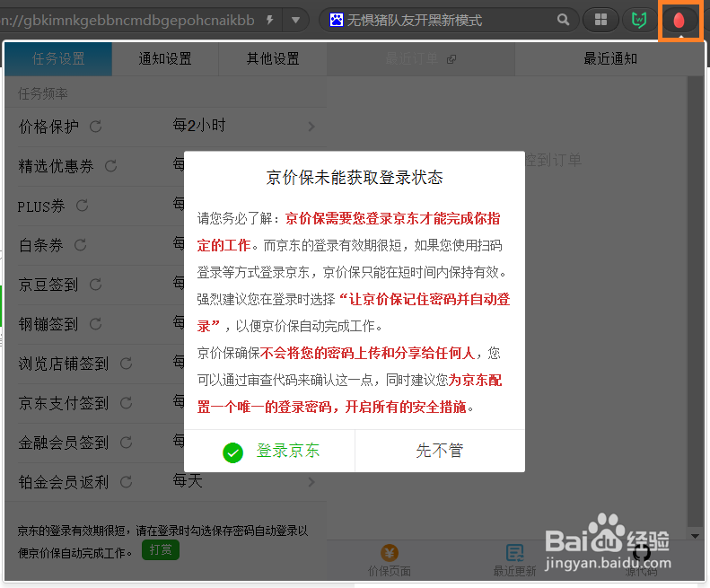Click the address bar URL field

coord(127,20)
